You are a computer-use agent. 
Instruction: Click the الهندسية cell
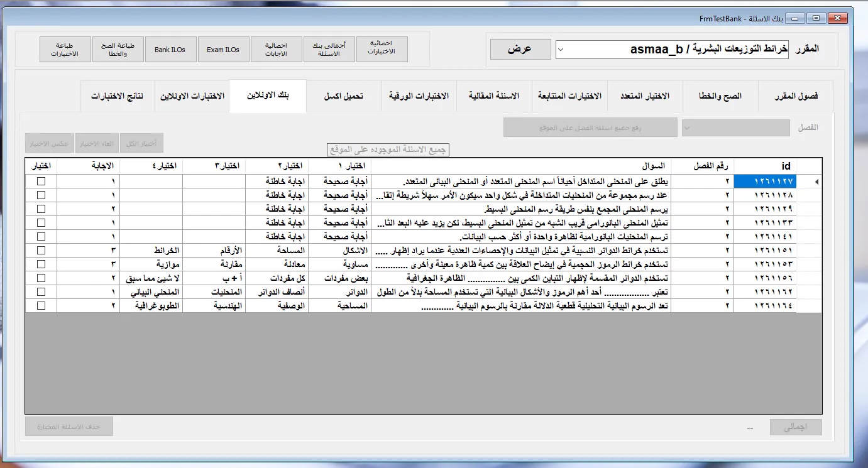214,306
